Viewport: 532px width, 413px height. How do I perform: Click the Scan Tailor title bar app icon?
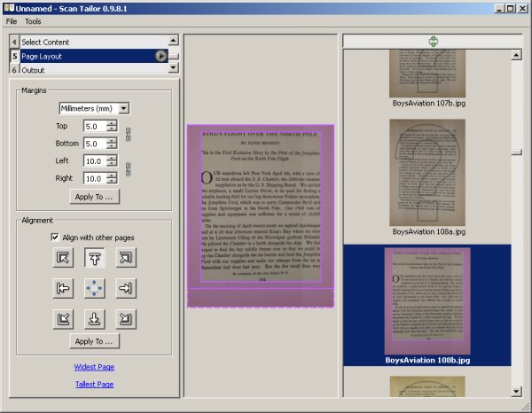pyautogui.click(x=9, y=7)
